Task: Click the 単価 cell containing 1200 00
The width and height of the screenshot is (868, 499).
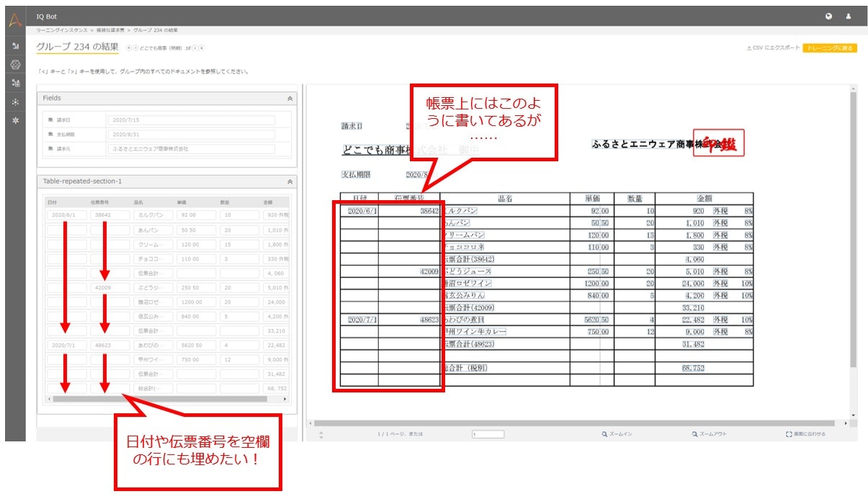Action: 197,302
